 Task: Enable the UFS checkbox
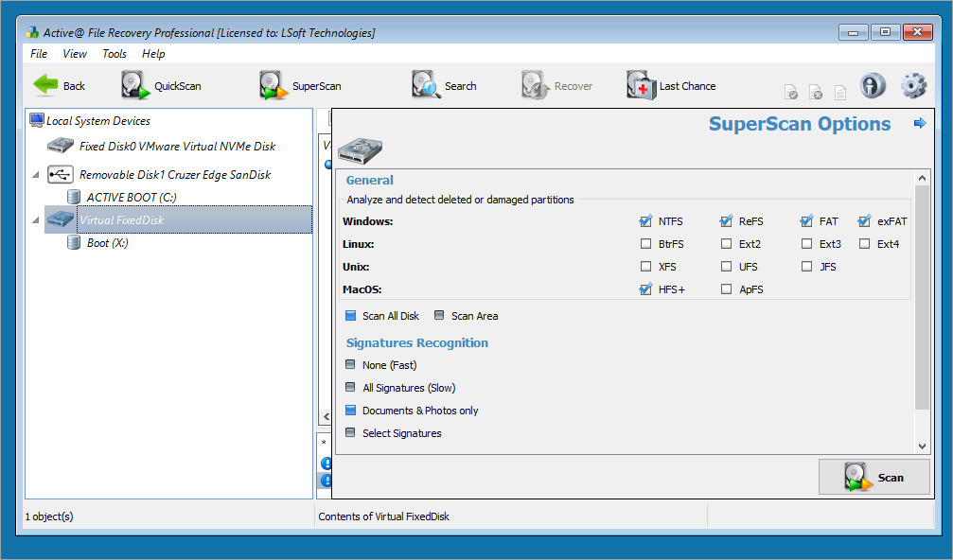click(726, 266)
